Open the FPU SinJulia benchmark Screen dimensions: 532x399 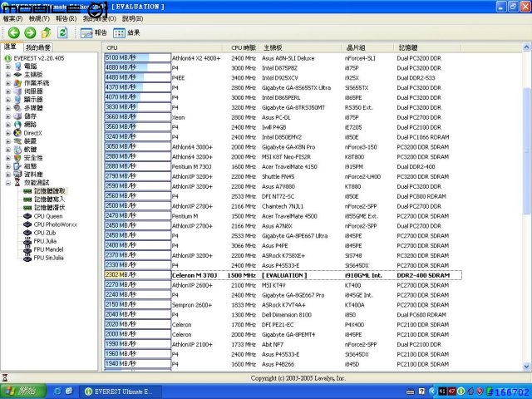(x=48, y=258)
